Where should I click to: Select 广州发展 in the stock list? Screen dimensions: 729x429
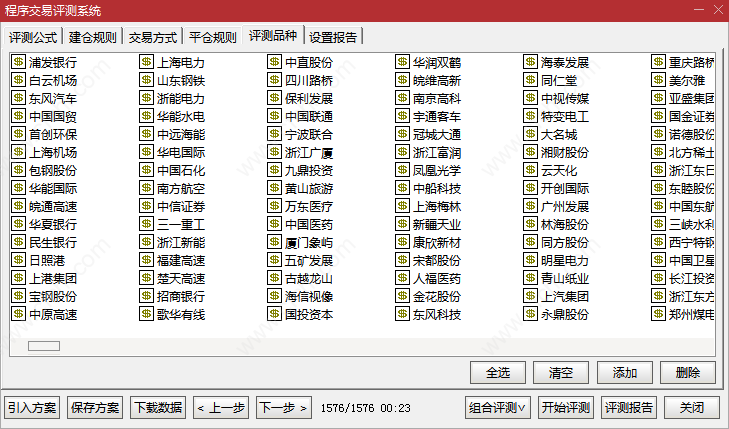coord(565,206)
